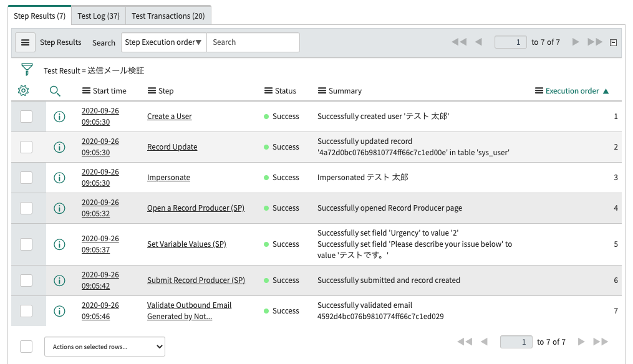633x364 pixels.
Task: Click the list Search text field
Action: [x=253, y=42]
